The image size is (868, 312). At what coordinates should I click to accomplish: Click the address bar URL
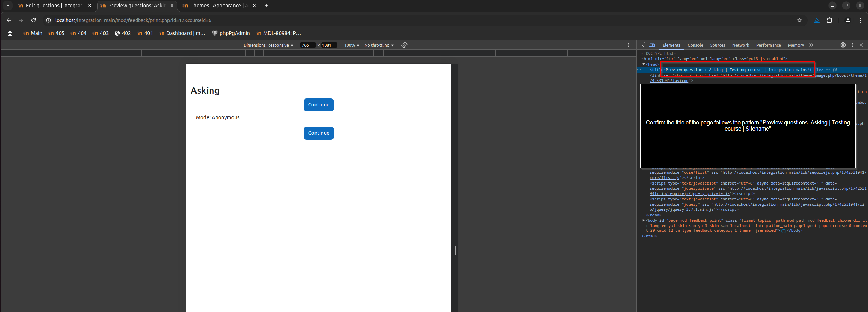(x=133, y=20)
